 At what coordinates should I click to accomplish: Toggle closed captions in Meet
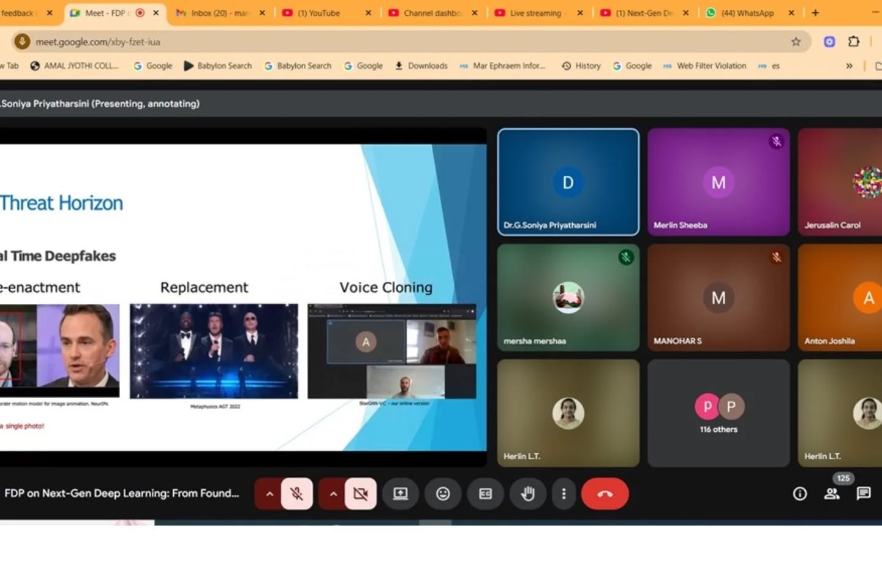[485, 494]
